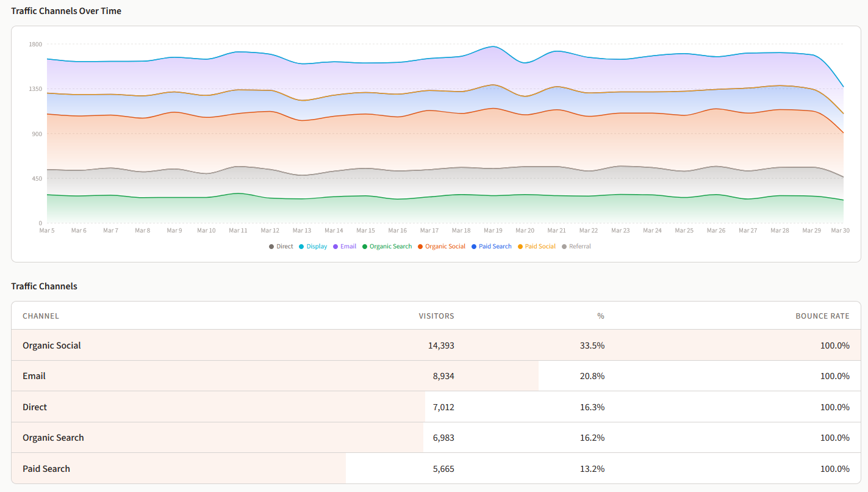This screenshot has height=492, width=868.
Task: Click the Paid Social legend dot
Action: click(521, 246)
